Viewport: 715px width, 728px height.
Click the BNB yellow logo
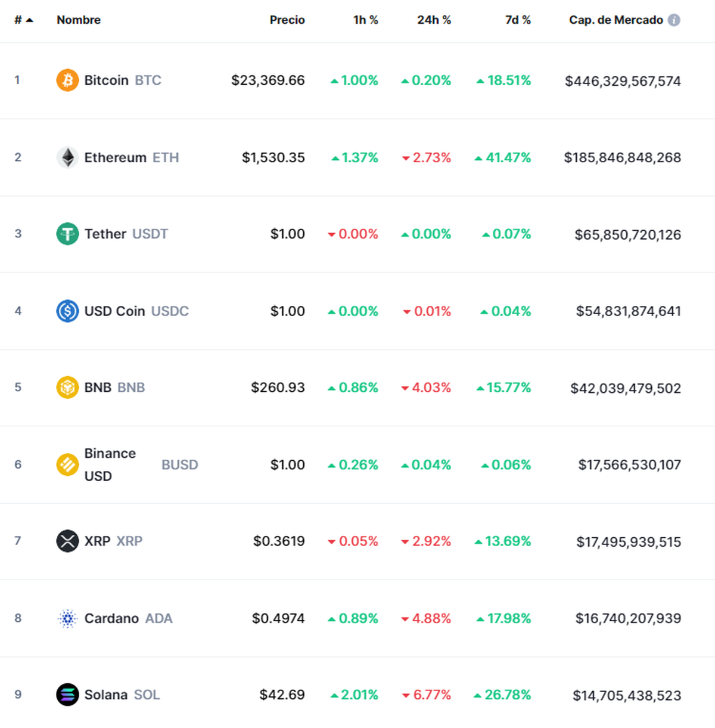tap(67, 387)
